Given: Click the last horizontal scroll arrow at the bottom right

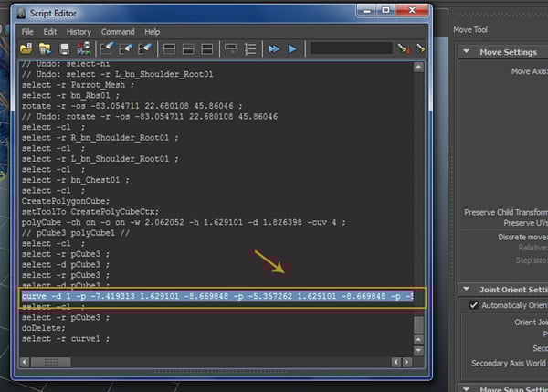Looking at the screenshot, I should [x=407, y=362].
